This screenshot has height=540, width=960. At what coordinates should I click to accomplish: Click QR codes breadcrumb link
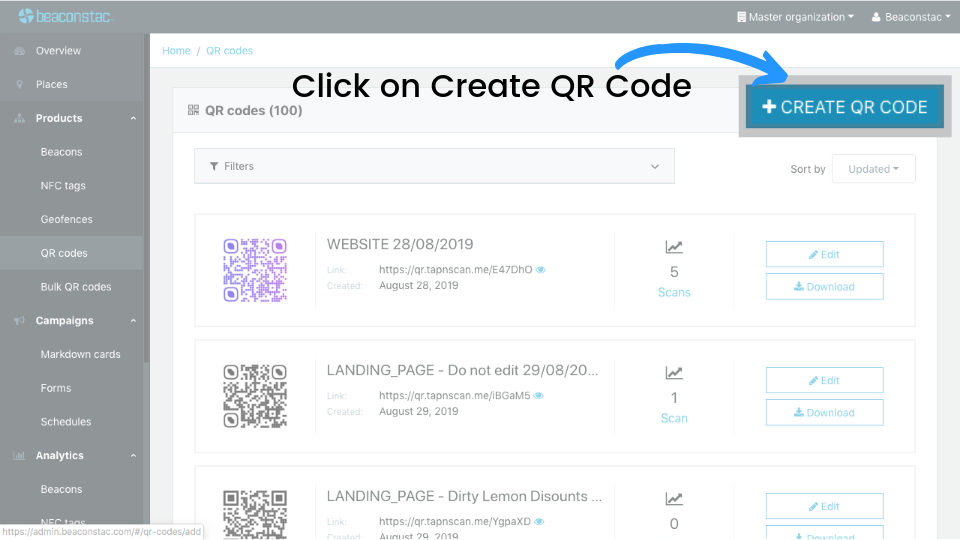[230, 51]
